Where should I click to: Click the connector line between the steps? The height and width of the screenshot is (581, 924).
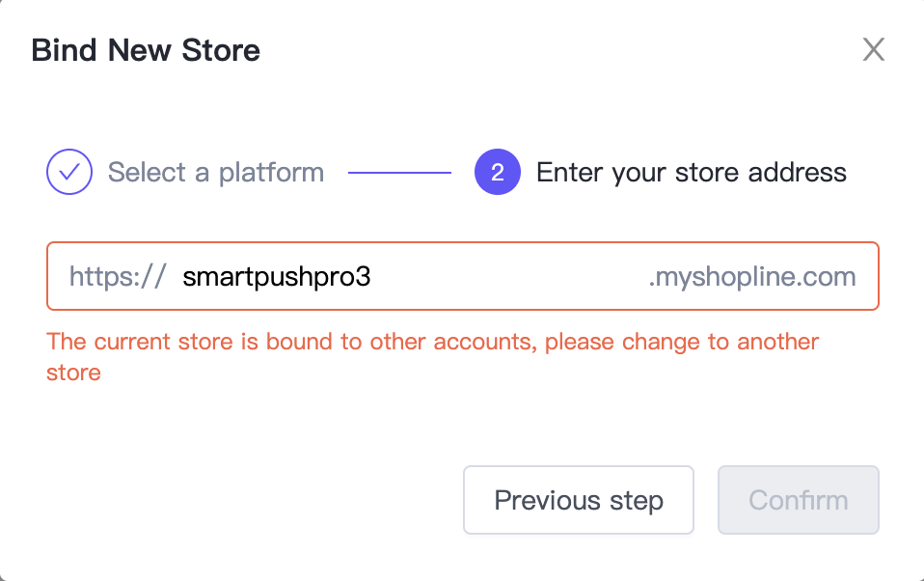pos(399,173)
